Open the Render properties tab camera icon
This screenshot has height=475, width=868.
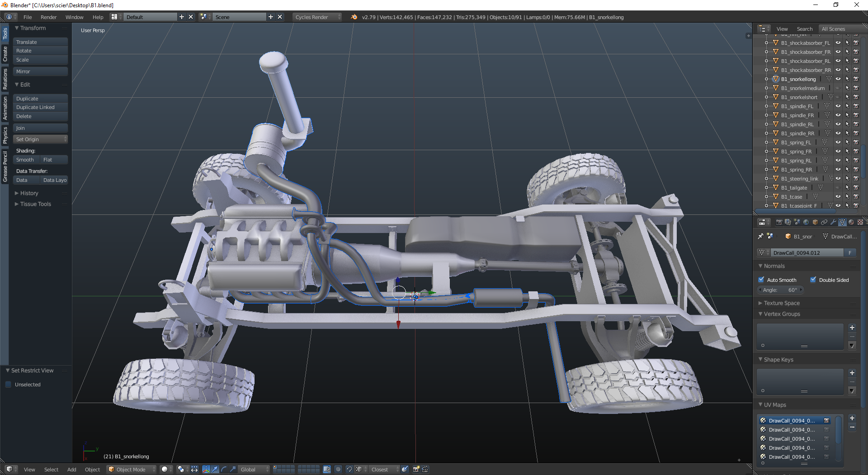[779, 222]
